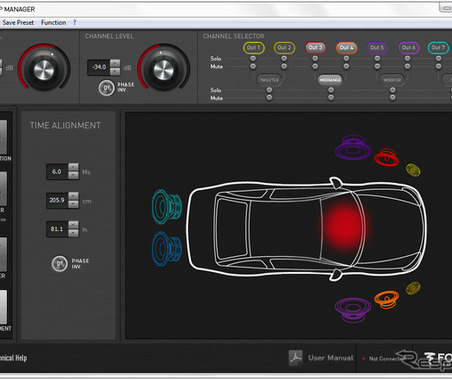This screenshot has height=380, width=452.
Task: Select the teal subwoofer behind the car
Action: point(167,207)
